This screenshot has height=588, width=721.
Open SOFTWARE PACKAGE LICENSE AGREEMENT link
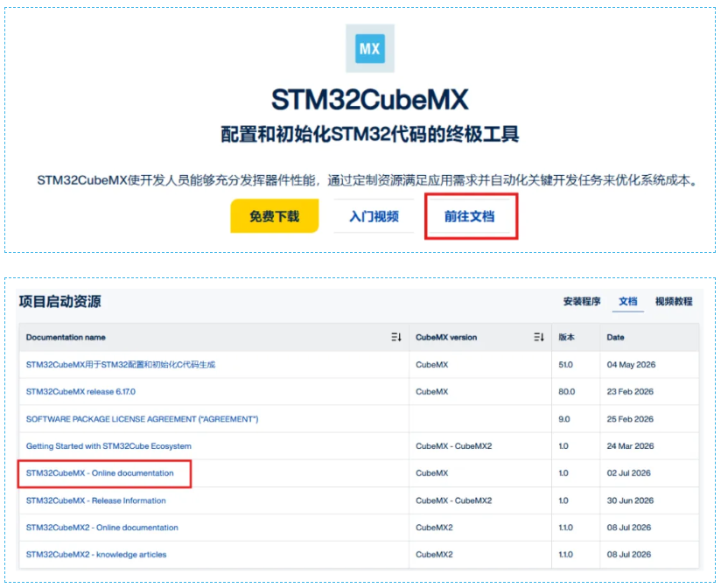[x=142, y=419]
